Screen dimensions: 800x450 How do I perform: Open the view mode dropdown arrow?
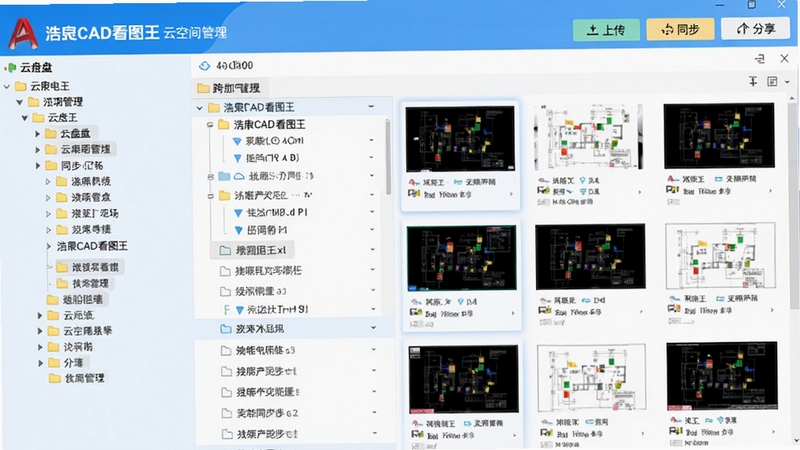click(787, 82)
